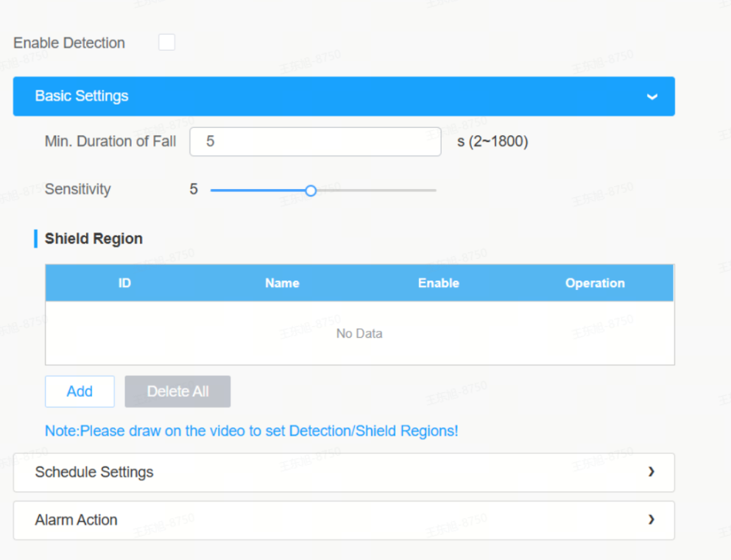The height and width of the screenshot is (560, 731).
Task: Click the Name column header
Action: click(282, 283)
